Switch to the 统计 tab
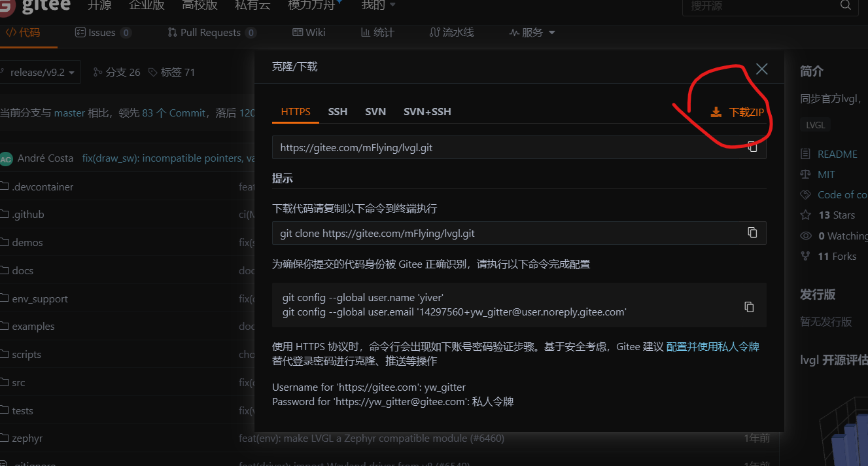868x466 pixels. [x=377, y=33]
